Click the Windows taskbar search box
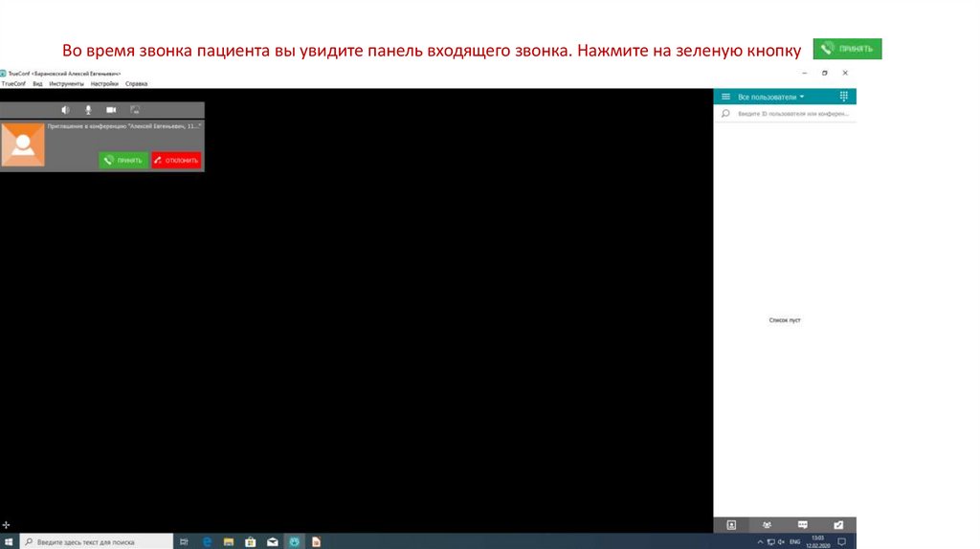This screenshot has width=980, height=549. point(97,541)
